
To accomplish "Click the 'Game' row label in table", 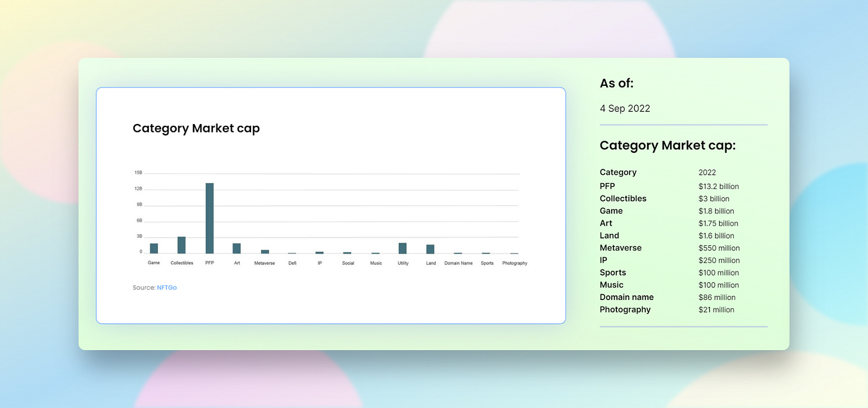I will pyautogui.click(x=611, y=211).
